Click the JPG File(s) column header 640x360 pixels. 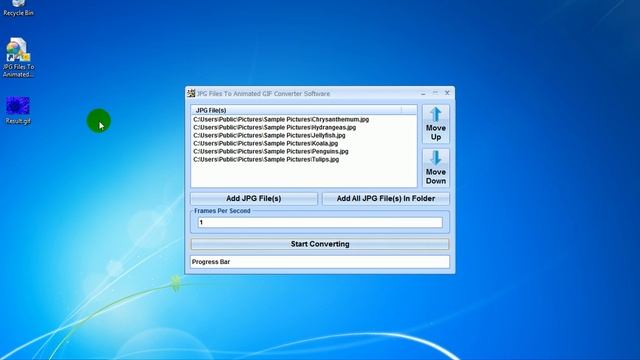coord(296,110)
